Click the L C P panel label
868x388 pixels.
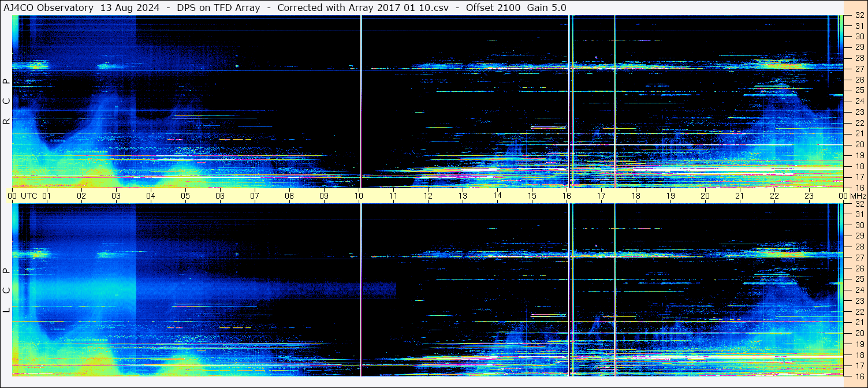[6, 290]
